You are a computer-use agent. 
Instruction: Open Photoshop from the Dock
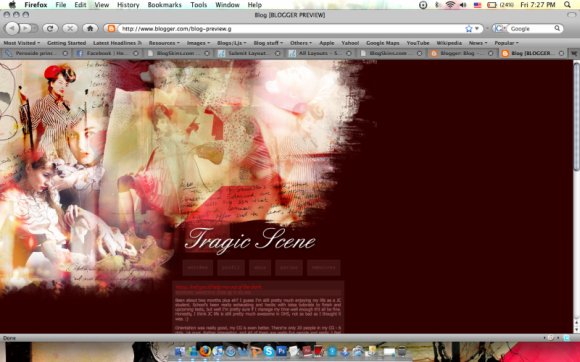click(281, 351)
